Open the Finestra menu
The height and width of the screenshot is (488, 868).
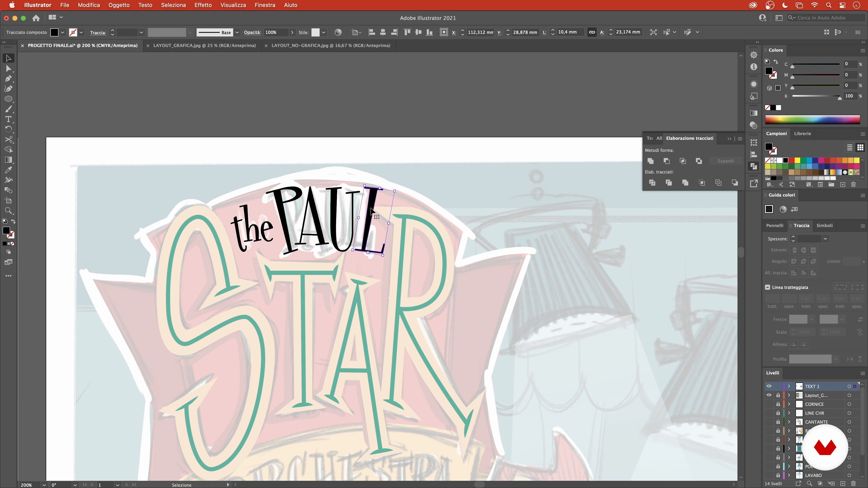click(x=265, y=5)
